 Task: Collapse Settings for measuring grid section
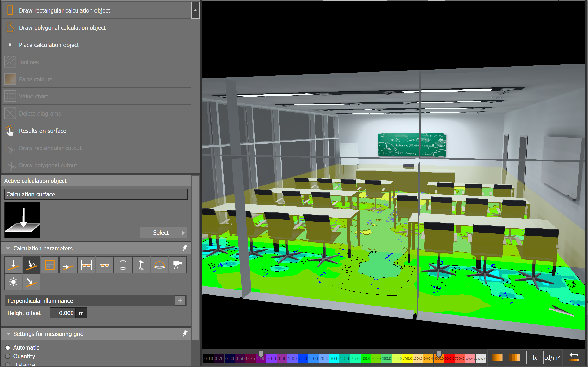8,334
